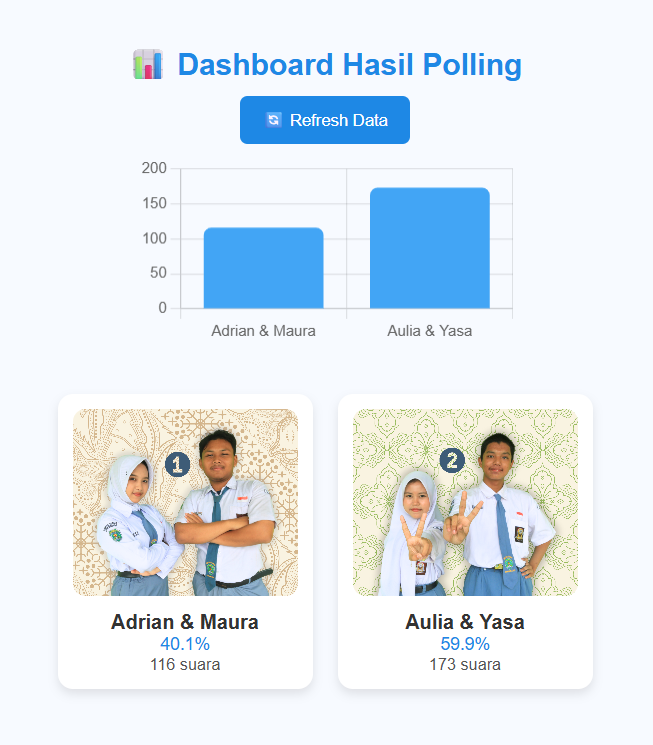Click the bar chart emoji icon in title

pos(147,65)
